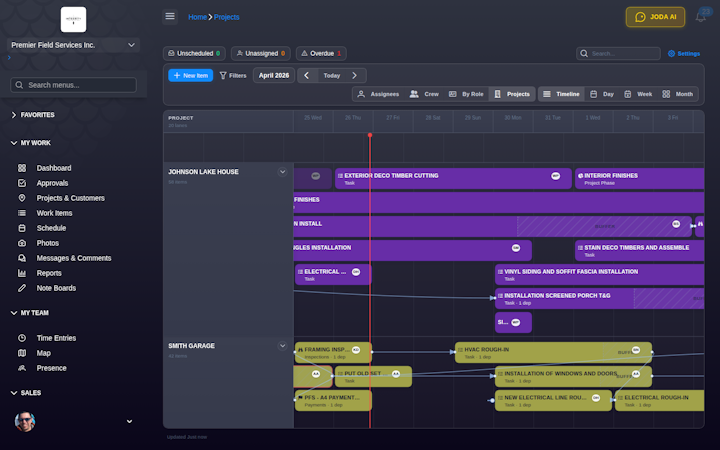Group by Assignees
Viewport: 720px width, 450px height.
[x=378, y=94]
